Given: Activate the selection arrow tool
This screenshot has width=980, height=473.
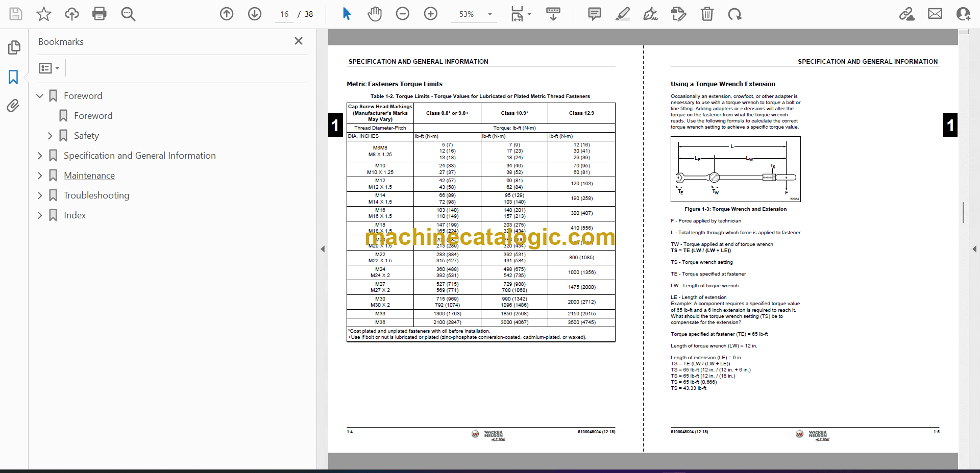Looking at the screenshot, I should click(347, 14).
